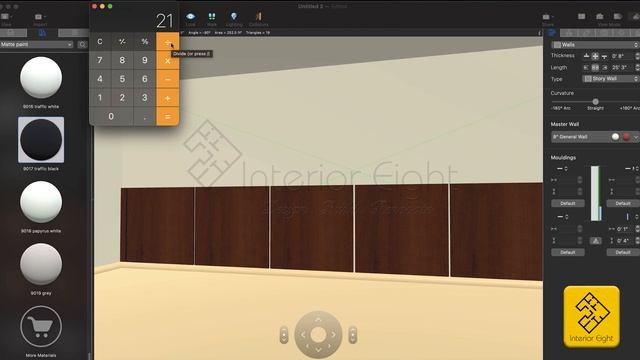The height and width of the screenshot is (360, 640).
Task: Set thickness alignment to third option icon
Action: (x=604, y=56)
